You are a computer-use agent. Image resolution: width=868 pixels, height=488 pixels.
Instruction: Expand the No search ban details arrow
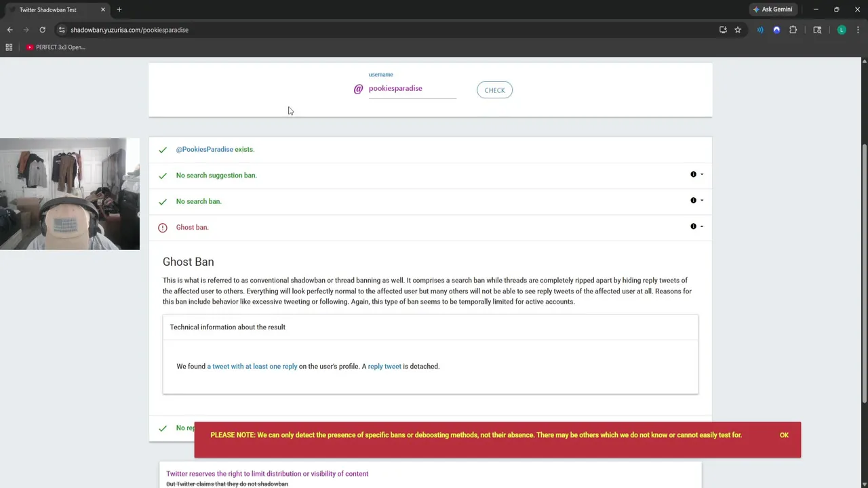(702, 201)
